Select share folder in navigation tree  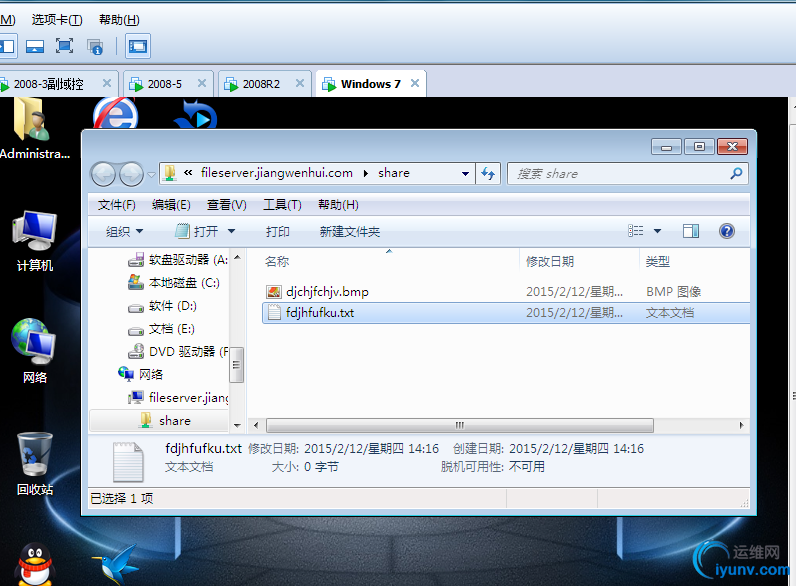[165, 420]
